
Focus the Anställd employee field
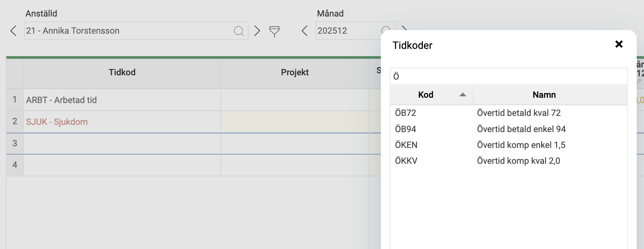pyautogui.click(x=129, y=31)
